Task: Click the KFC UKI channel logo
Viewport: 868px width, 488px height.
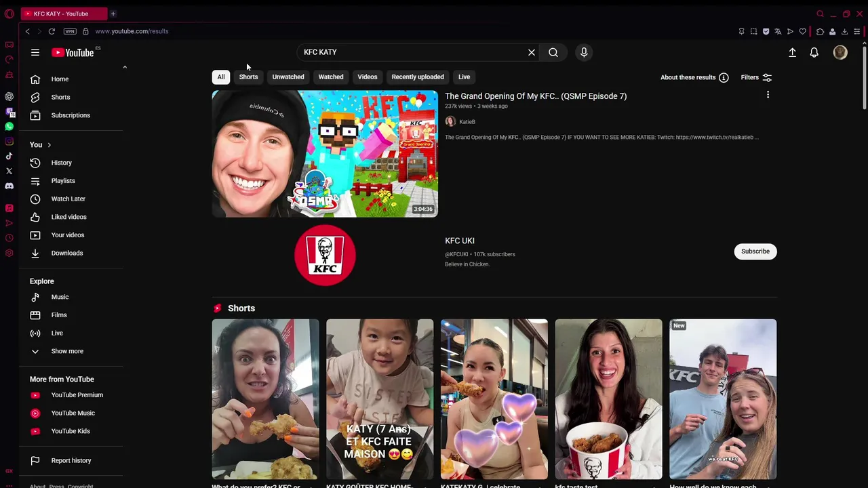Action: [325, 256]
